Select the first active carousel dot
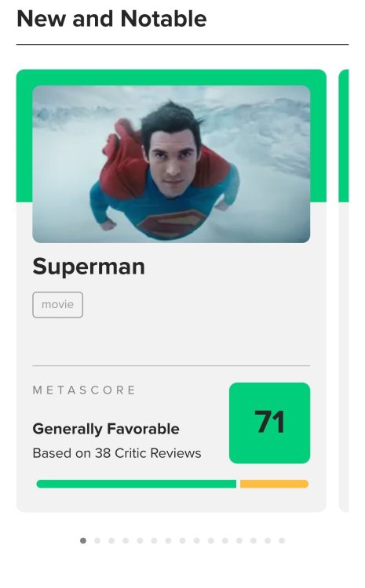This screenshot has width=365, height=588. point(83,540)
